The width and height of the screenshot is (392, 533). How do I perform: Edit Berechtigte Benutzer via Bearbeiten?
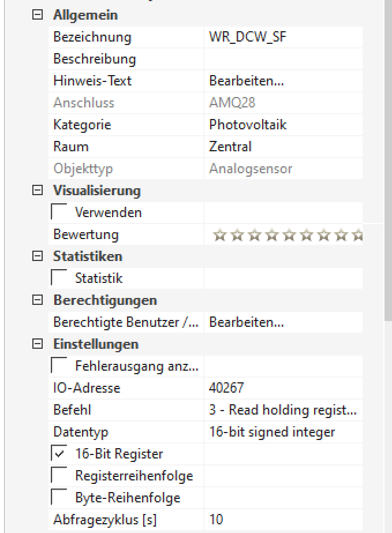click(247, 323)
